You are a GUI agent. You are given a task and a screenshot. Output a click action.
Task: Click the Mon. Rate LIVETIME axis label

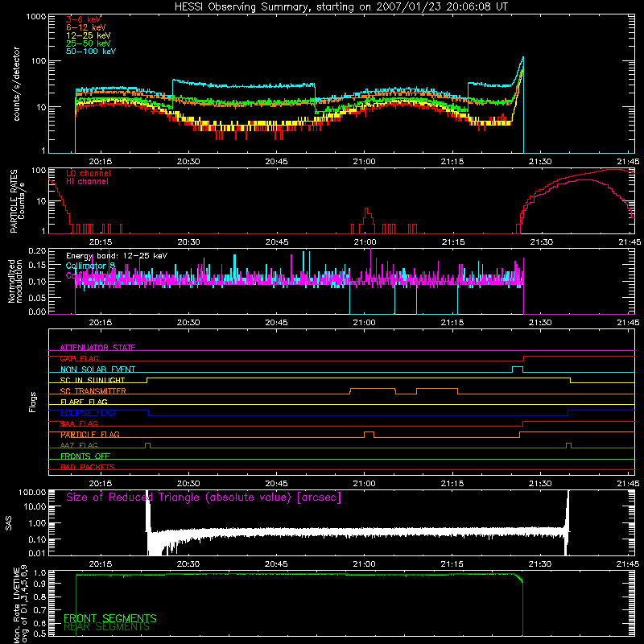click(20, 604)
